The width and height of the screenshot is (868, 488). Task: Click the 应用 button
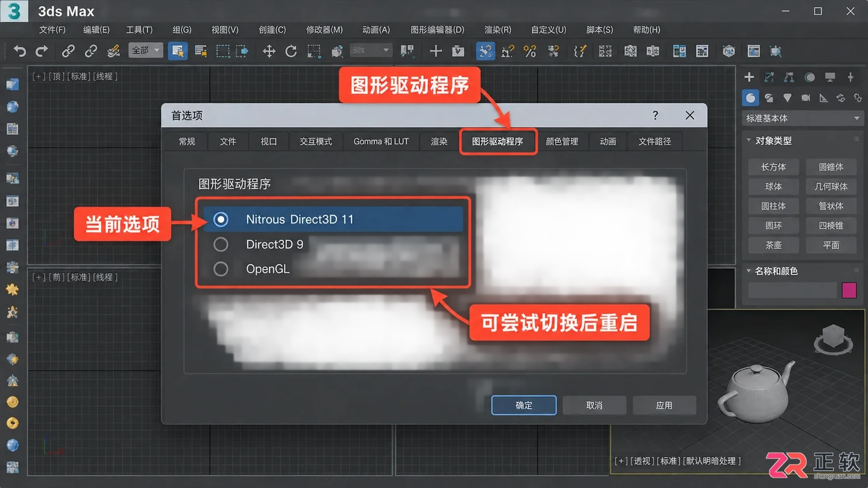pyautogui.click(x=664, y=405)
